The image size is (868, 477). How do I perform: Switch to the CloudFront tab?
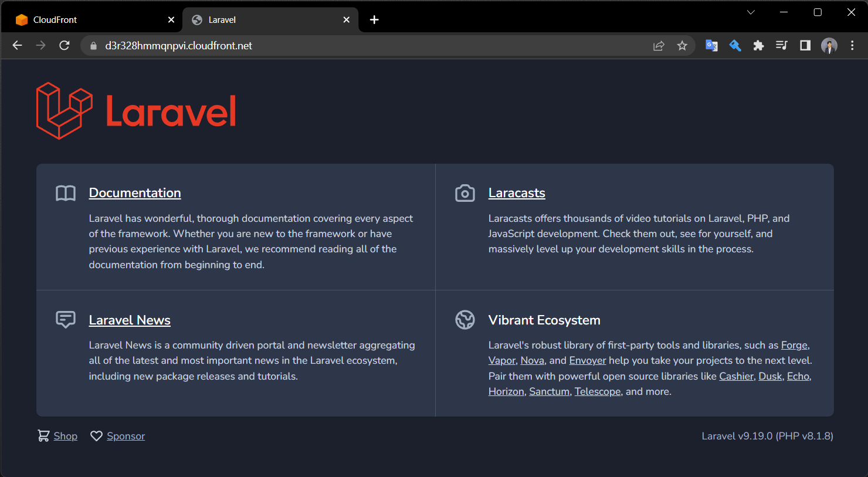pos(95,20)
